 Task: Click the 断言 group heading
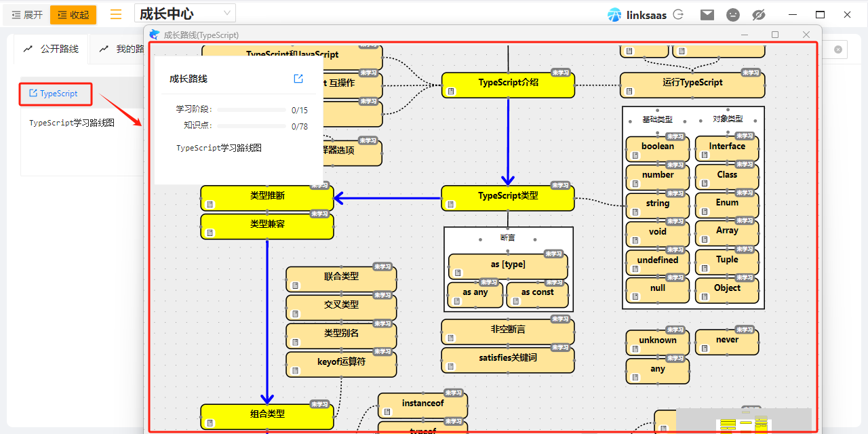(508, 237)
